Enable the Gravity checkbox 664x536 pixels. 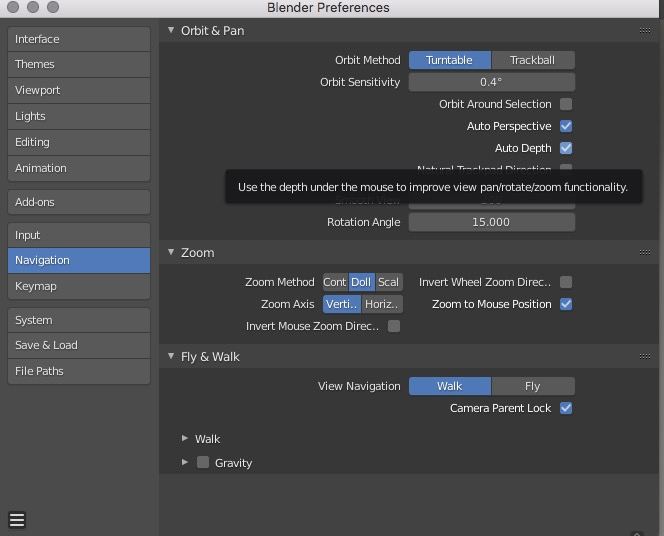(203, 462)
